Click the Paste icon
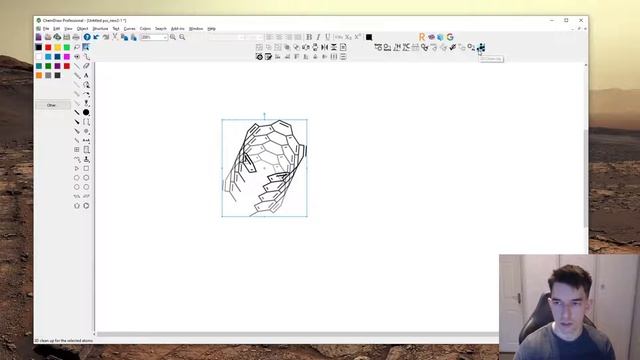Viewport: 640px width, 360px height. (134, 37)
